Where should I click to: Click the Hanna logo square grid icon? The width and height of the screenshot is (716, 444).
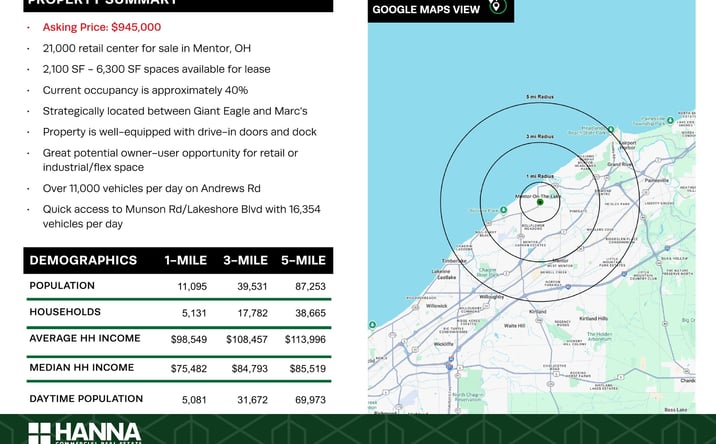click(39, 433)
